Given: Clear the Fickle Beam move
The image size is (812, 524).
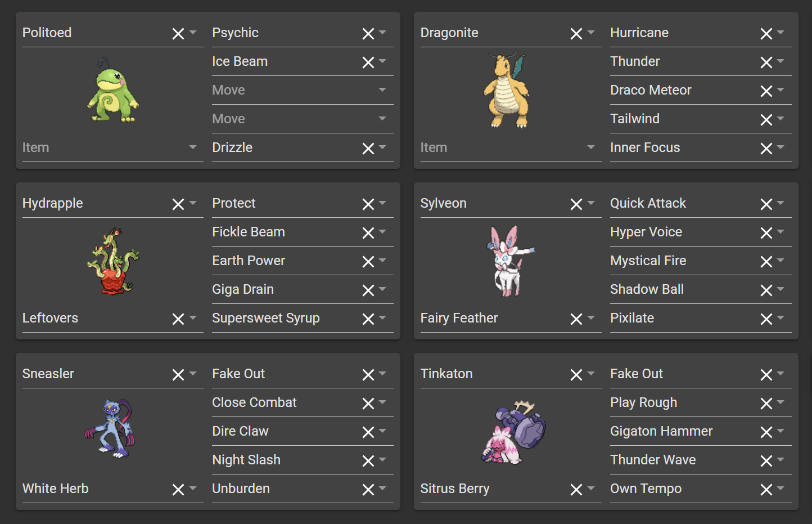Looking at the screenshot, I should (x=368, y=233).
